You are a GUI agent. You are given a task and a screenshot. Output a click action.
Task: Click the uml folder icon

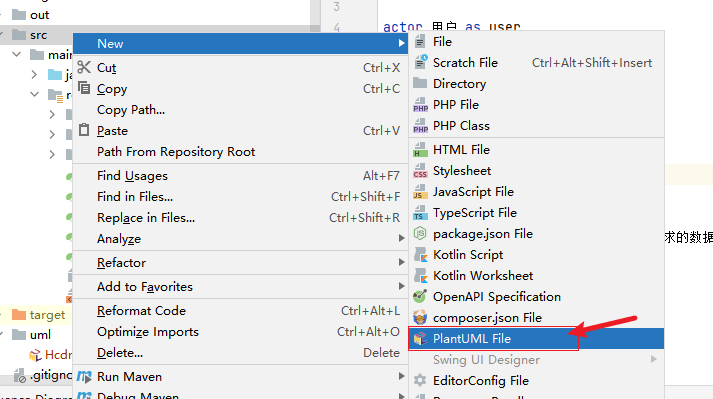point(19,334)
